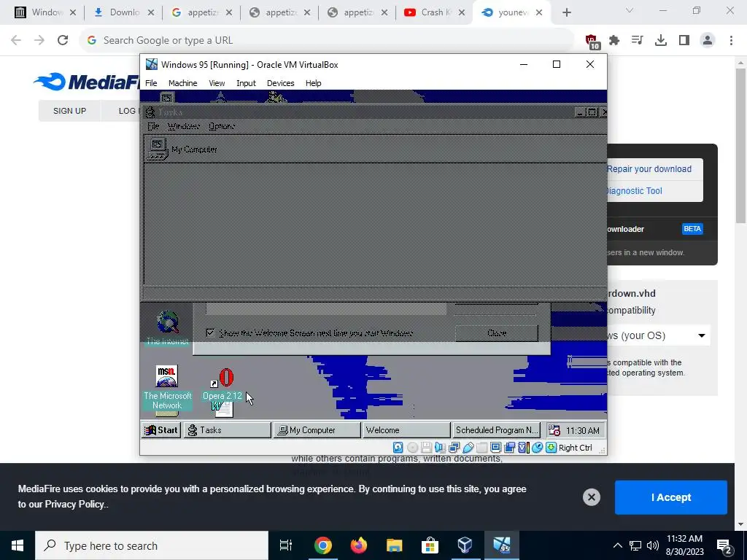Open Options menu in Tasks window
Image resolution: width=747 pixels, height=560 pixels.
(222, 126)
